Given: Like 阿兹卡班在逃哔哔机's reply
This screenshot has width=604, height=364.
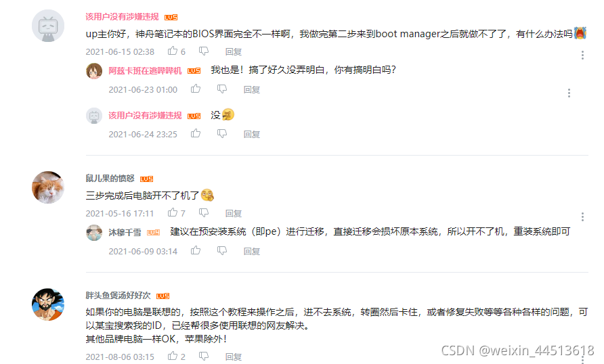Looking at the screenshot, I should 196,89.
